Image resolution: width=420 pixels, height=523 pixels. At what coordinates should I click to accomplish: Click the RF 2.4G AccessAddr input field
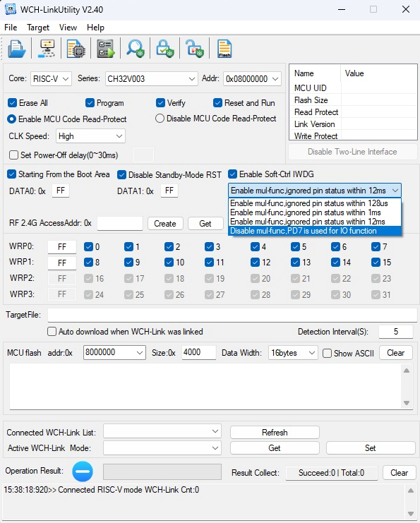tap(120, 223)
